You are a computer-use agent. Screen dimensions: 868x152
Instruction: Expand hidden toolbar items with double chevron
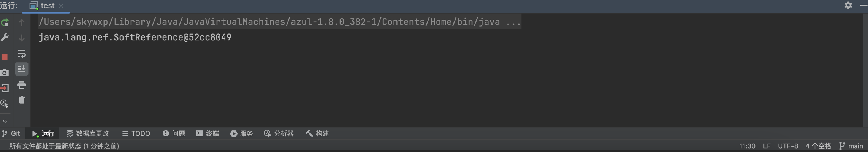[5, 121]
